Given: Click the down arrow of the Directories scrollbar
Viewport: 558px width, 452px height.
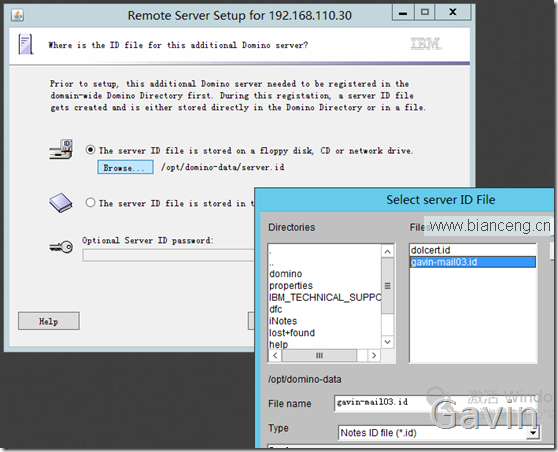Looking at the screenshot, I should [x=388, y=342].
